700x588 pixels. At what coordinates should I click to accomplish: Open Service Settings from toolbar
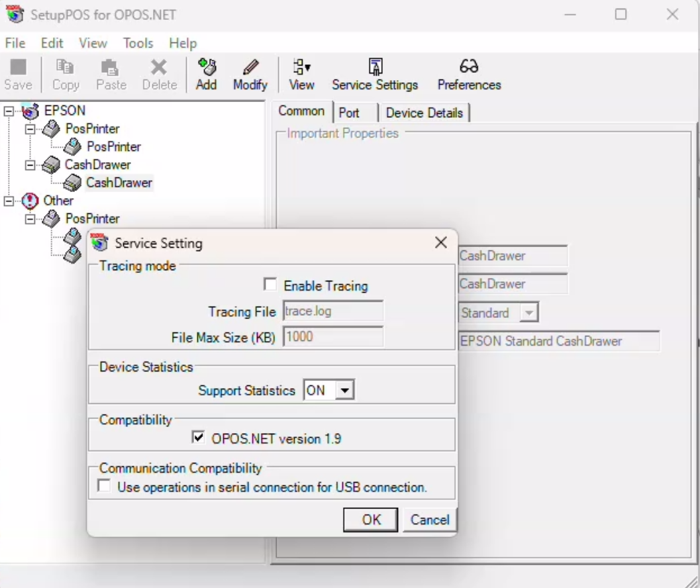click(375, 75)
